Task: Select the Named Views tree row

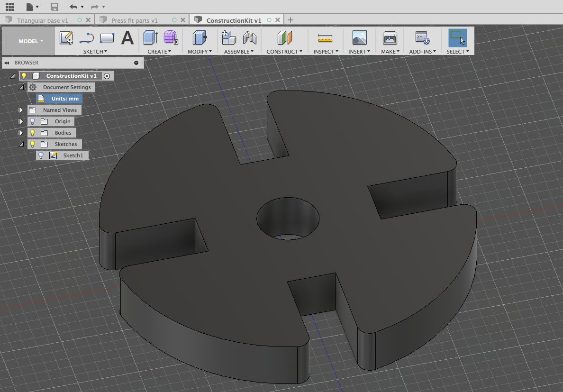Action: (54, 110)
